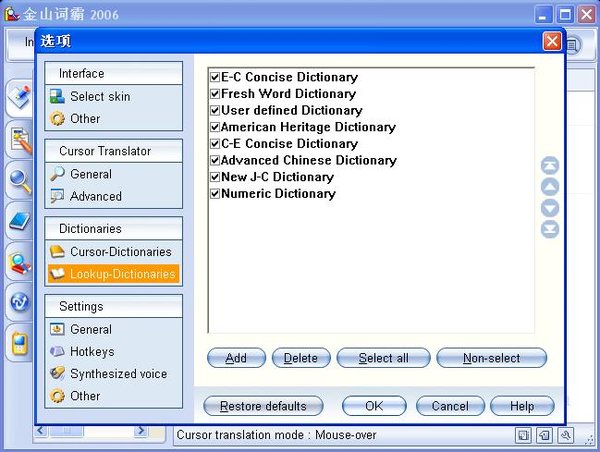Click Restore defaults button

[x=262, y=406]
